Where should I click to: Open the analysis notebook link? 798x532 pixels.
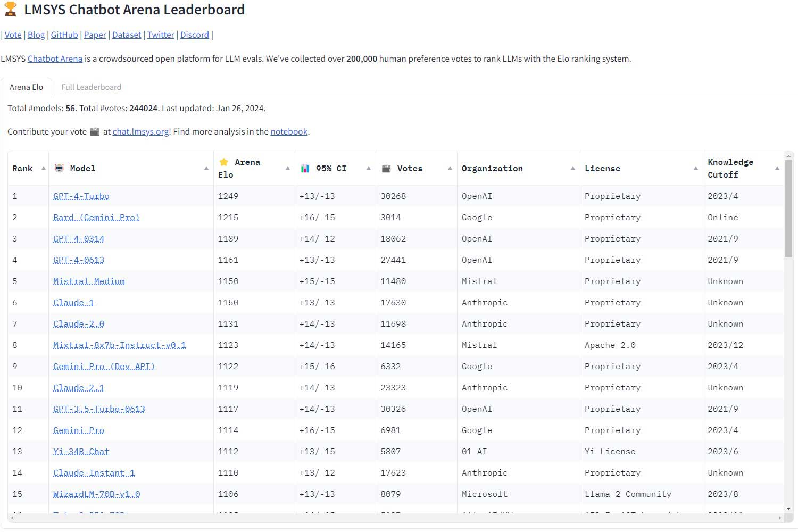[289, 131]
